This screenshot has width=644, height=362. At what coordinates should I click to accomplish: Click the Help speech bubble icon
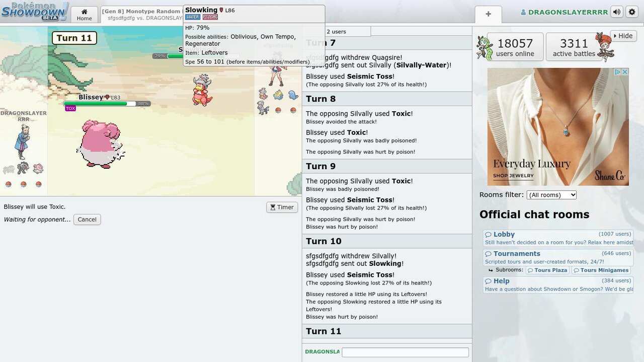coord(488,281)
